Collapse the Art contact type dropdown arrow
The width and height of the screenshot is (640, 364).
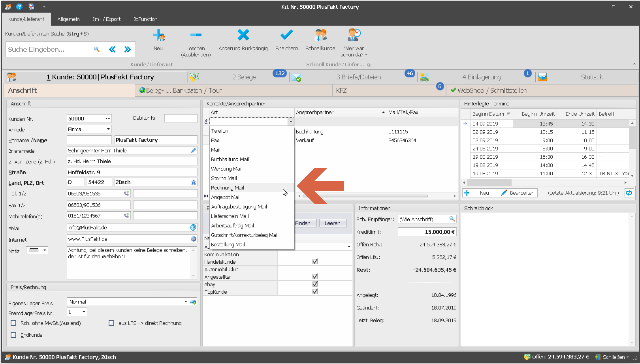coord(291,122)
